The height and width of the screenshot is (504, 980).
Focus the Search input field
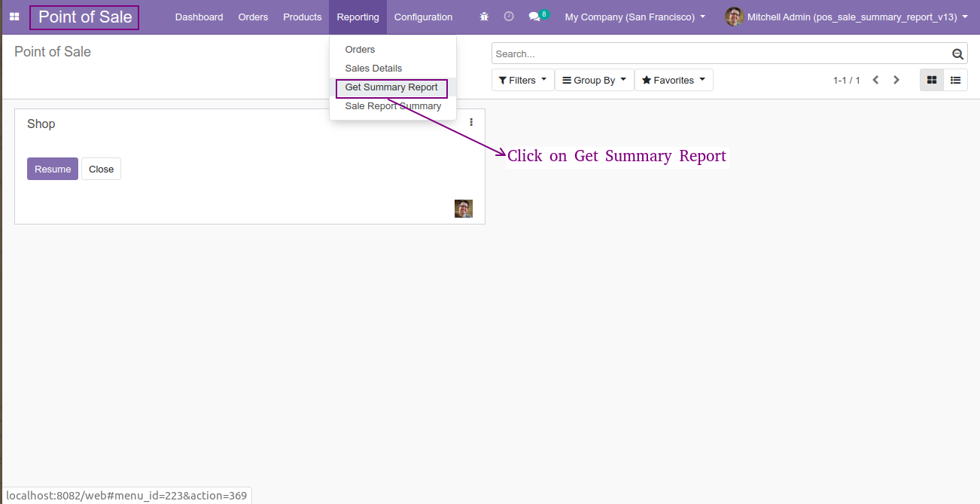721,54
